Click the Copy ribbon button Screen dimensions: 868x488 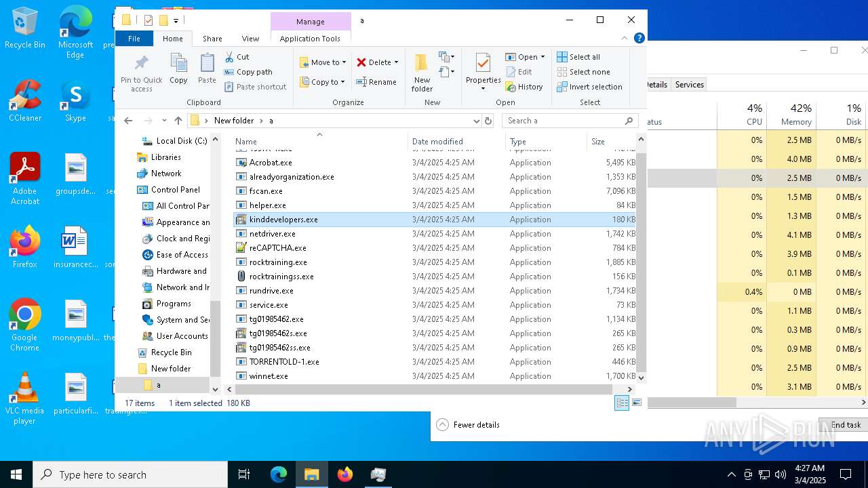coord(178,69)
